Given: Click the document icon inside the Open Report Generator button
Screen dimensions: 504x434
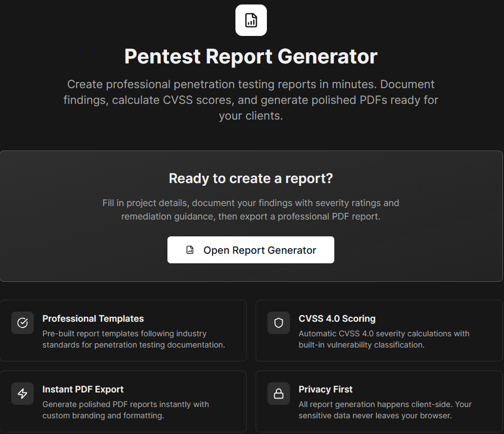Looking at the screenshot, I should coord(190,250).
